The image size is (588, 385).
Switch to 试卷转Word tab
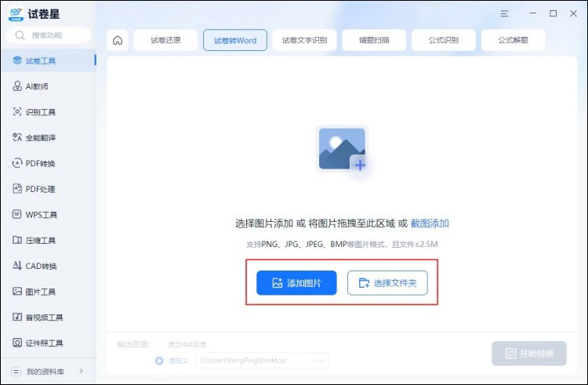point(235,40)
